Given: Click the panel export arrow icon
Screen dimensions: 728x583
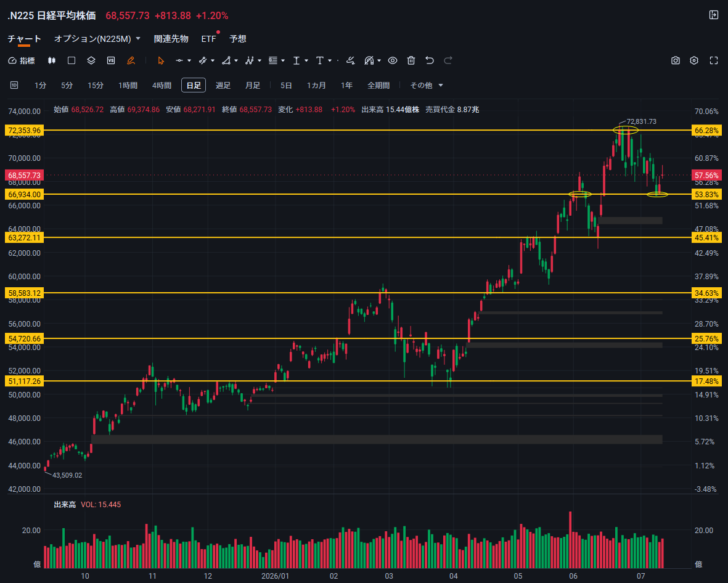Looking at the screenshot, I should click(714, 15).
